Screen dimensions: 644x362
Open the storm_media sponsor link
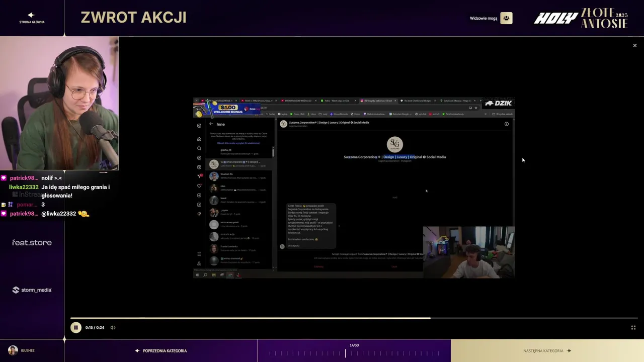(x=32, y=290)
